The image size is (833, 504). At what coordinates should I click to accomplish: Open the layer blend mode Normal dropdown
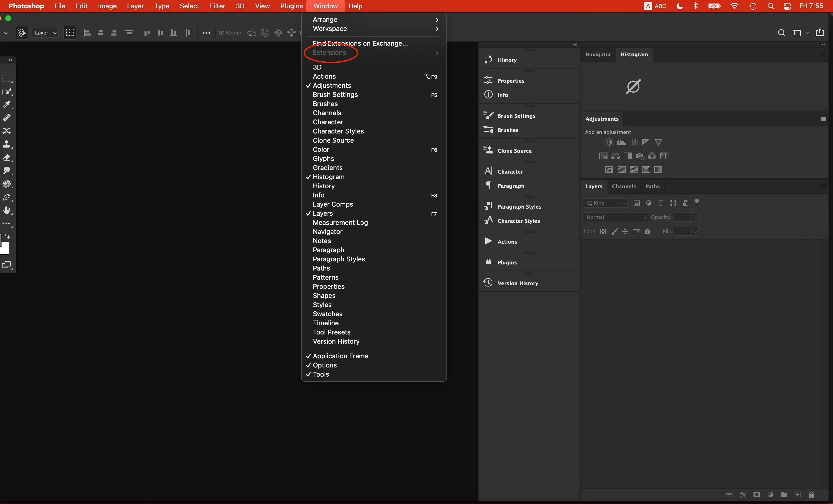pyautogui.click(x=615, y=217)
